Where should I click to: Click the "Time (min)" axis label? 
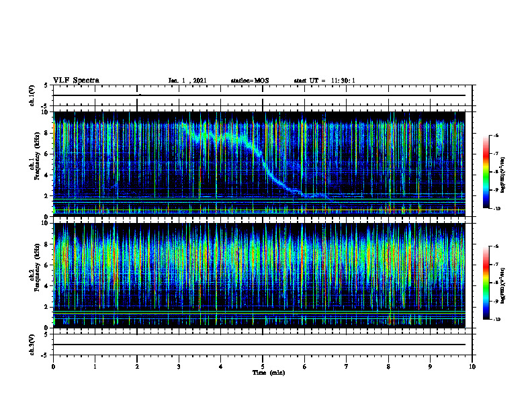click(269, 373)
